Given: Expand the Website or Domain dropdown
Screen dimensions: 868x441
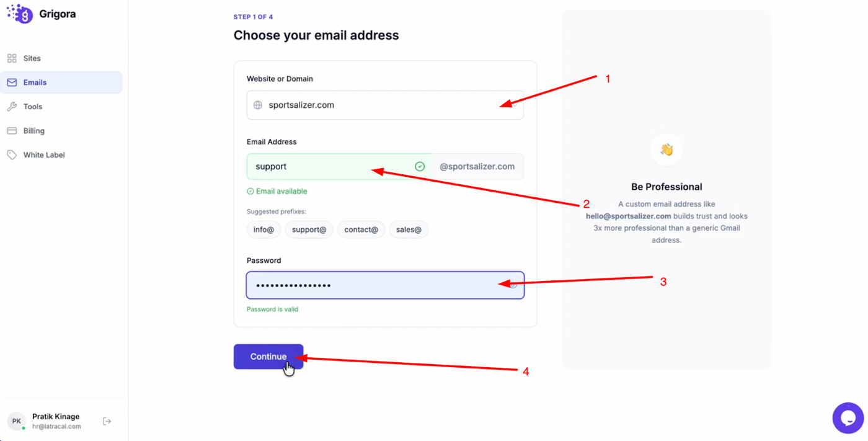Looking at the screenshot, I should tap(514, 105).
